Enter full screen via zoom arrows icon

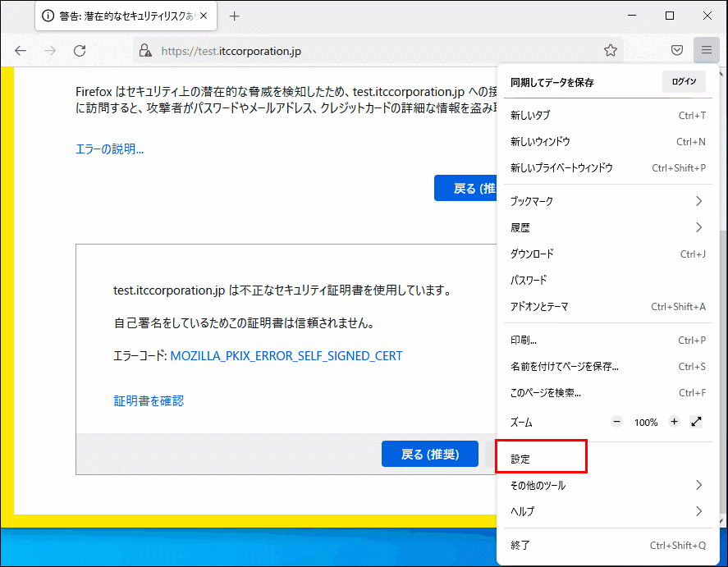(x=696, y=422)
